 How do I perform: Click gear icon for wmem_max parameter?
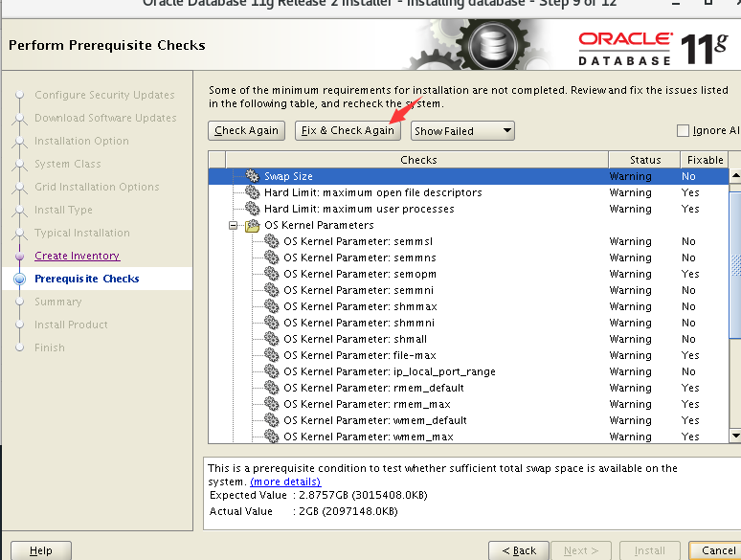click(272, 437)
